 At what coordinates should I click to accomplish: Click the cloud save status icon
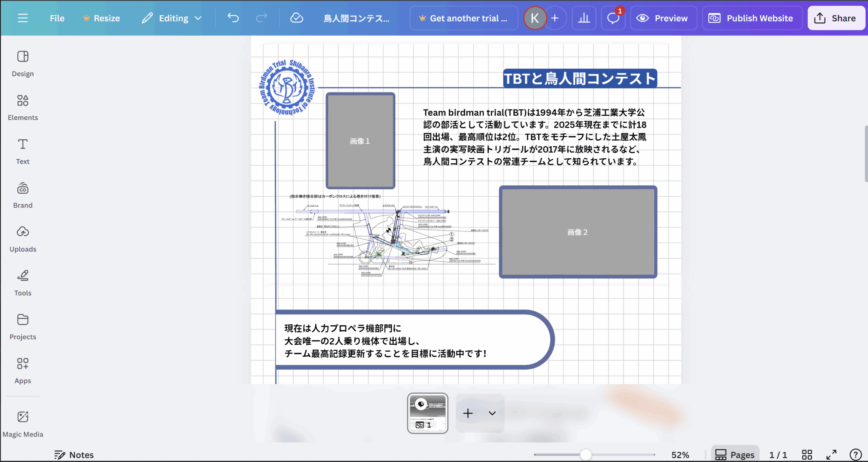click(296, 18)
